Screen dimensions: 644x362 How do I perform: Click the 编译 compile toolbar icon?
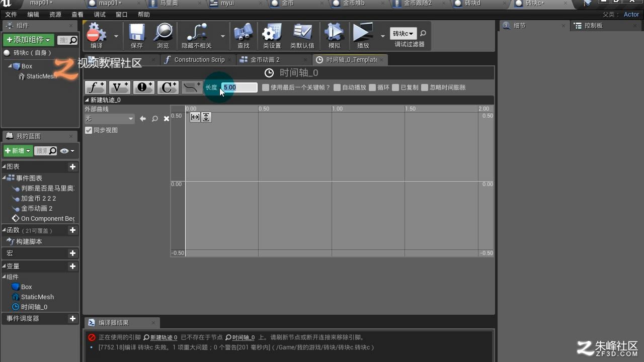pyautogui.click(x=96, y=36)
